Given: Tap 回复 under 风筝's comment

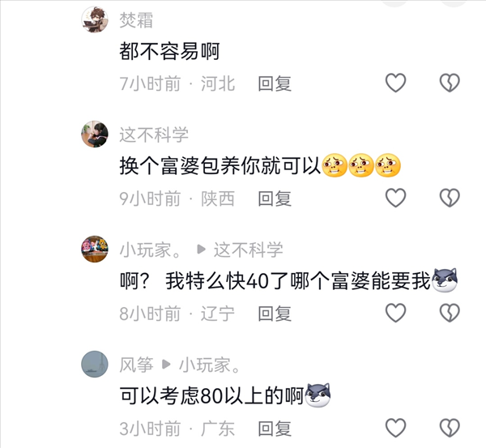Looking at the screenshot, I should 275,429.
